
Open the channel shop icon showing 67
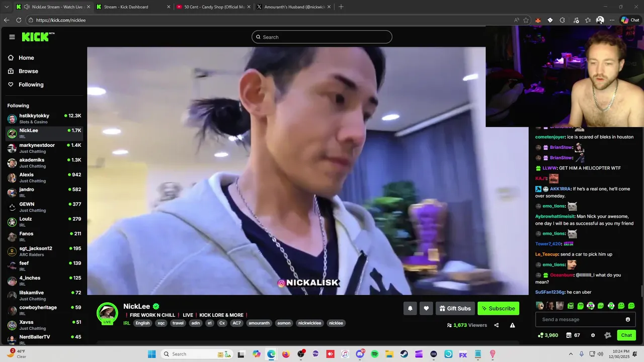click(x=573, y=335)
